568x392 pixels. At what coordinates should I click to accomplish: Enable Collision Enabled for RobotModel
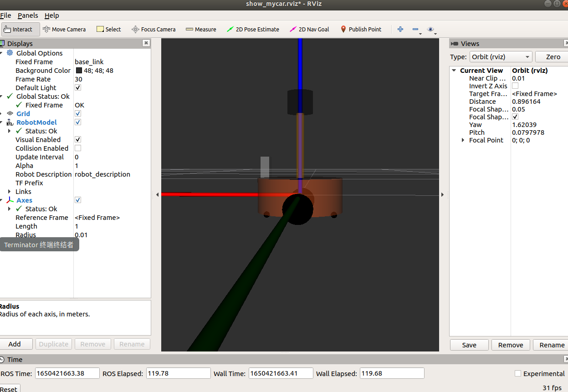pos(77,148)
